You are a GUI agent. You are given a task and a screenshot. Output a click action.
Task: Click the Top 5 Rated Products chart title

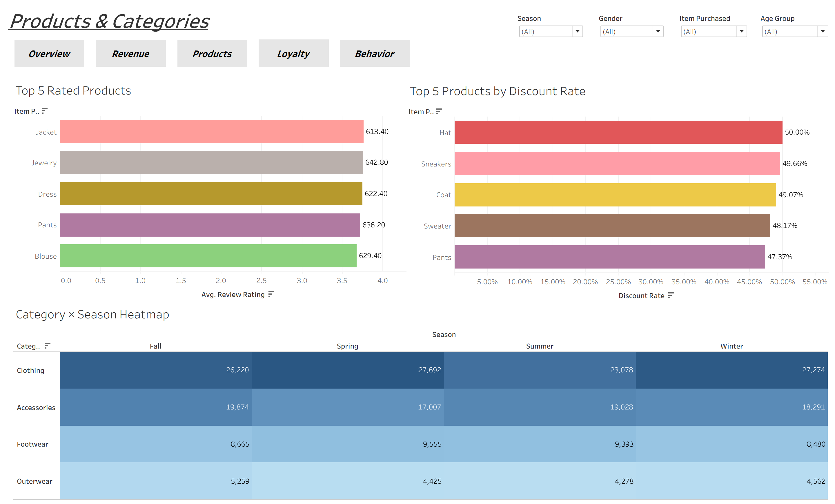[x=73, y=90]
